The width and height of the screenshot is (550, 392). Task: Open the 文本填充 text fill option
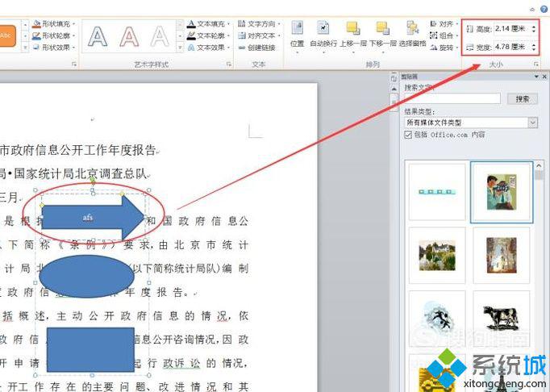click(x=208, y=24)
